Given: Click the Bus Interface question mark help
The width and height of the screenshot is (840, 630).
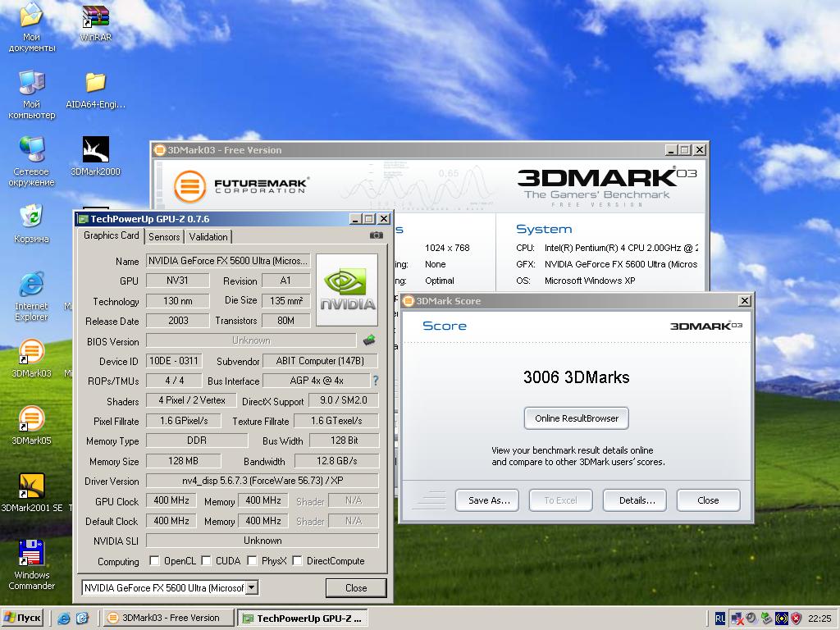Looking at the screenshot, I should click(376, 381).
